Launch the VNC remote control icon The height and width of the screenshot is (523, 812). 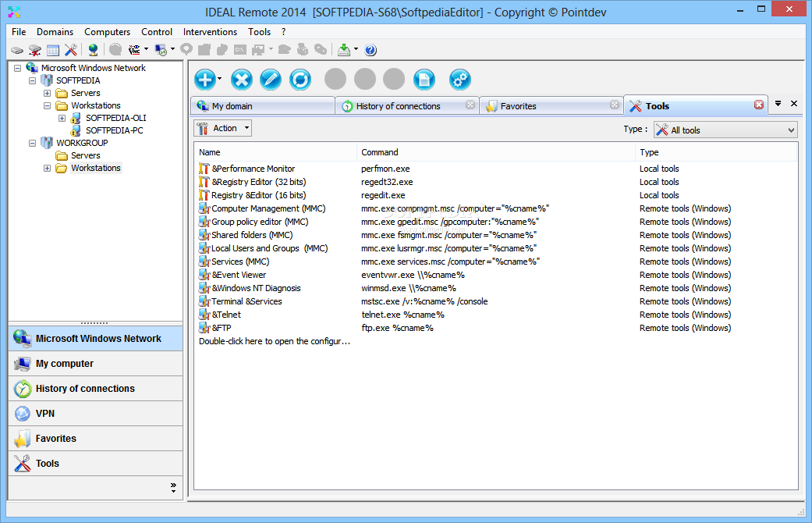point(134,50)
